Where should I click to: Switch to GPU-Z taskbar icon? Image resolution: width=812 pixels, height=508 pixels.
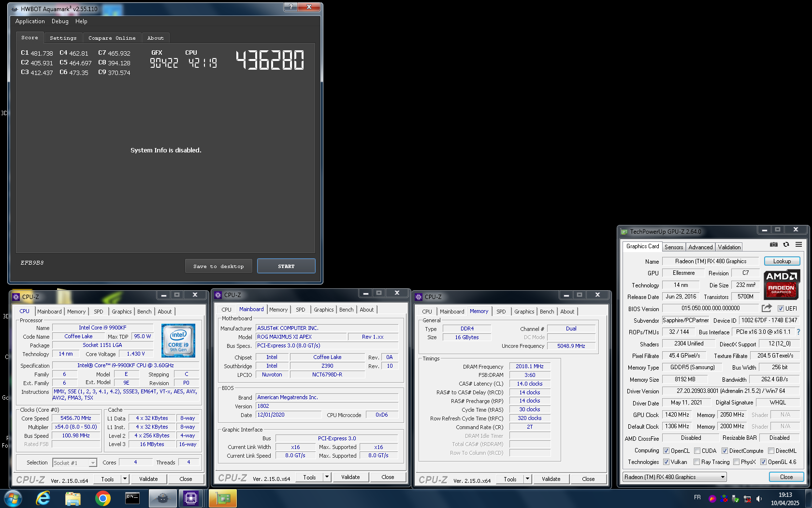click(x=222, y=498)
